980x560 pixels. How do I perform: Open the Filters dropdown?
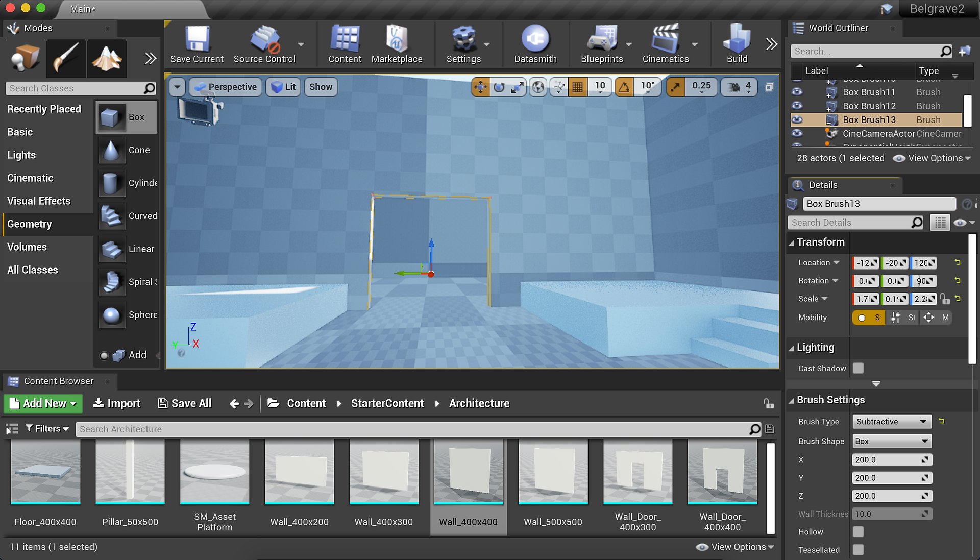tap(47, 429)
